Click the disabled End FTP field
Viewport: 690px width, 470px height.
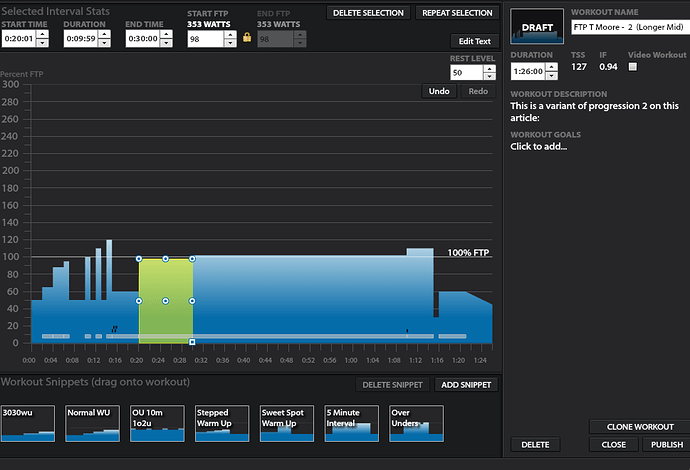click(275, 39)
